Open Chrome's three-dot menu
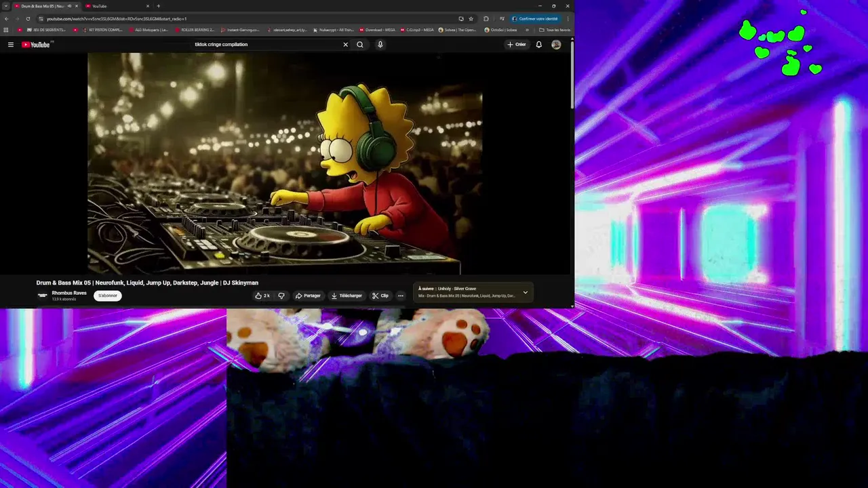Image resolution: width=868 pixels, height=488 pixels. pos(568,19)
